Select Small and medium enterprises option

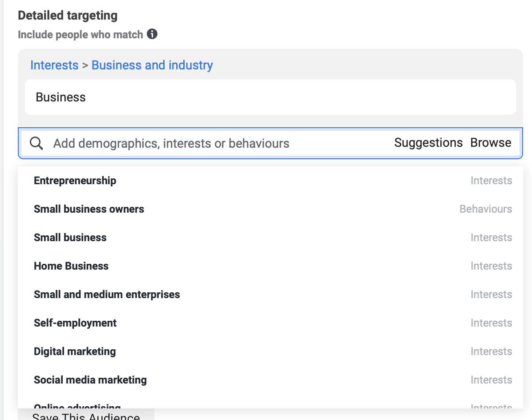click(107, 295)
